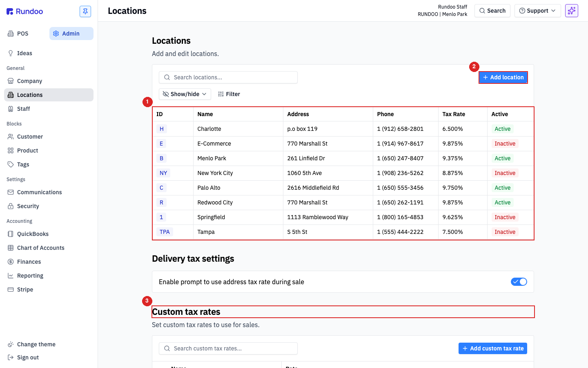This screenshot has height=368, width=588.
Task: Click the Chart of Accounts table icon
Action: 11,248
